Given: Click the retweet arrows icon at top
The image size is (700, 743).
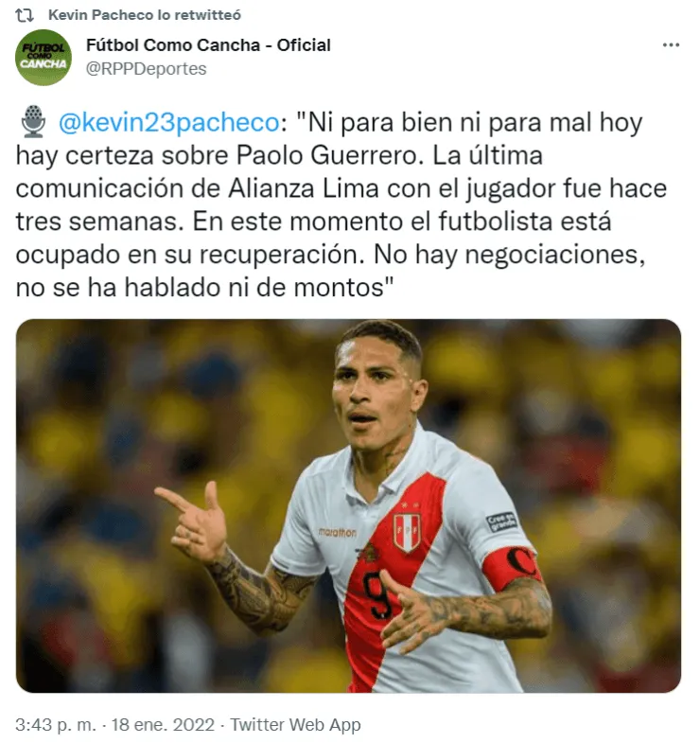Looking at the screenshot, I should coord(24,15).
